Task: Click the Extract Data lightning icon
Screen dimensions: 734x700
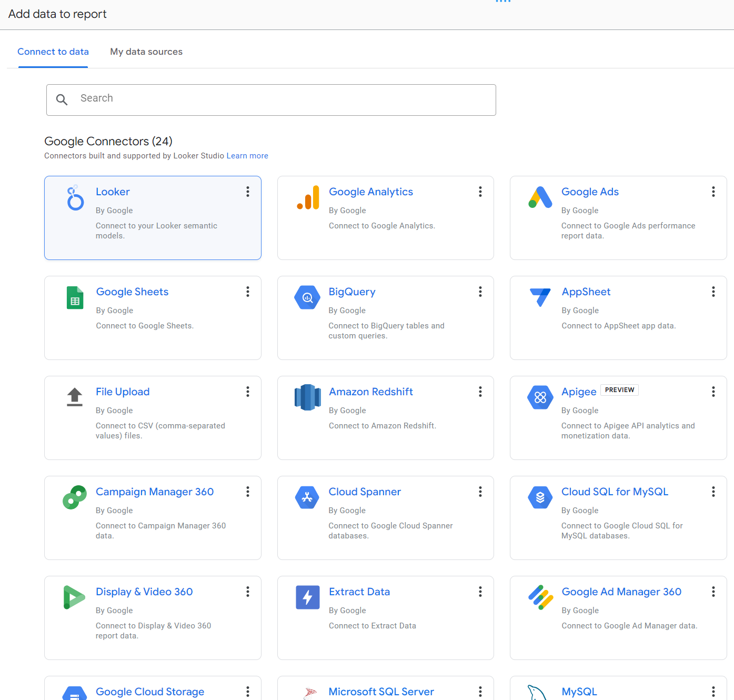Action: (x=308, y=597)
